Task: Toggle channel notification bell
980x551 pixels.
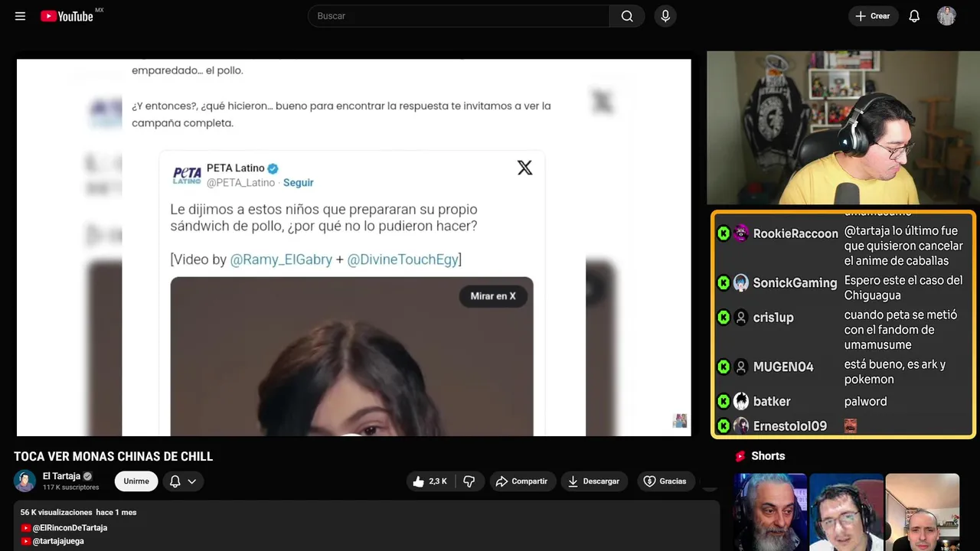Action: pyautogui.click(x=175, y=481)
